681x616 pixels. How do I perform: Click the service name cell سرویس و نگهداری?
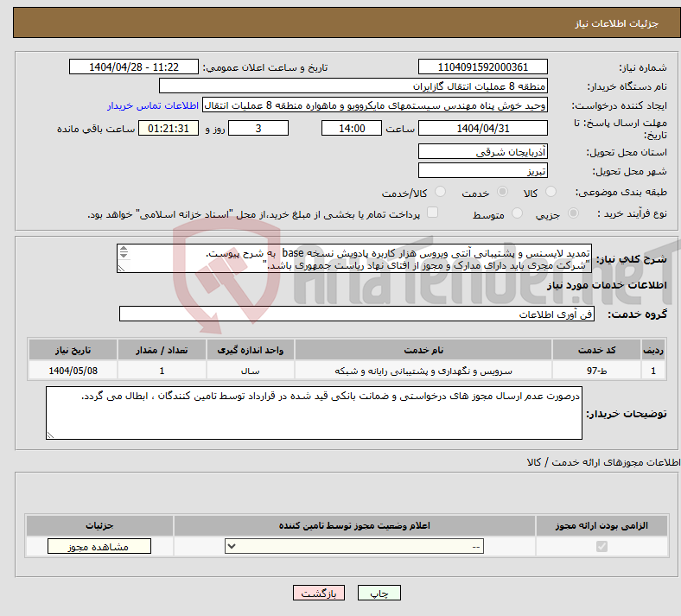pyautogui.click(x=423, y=371)
